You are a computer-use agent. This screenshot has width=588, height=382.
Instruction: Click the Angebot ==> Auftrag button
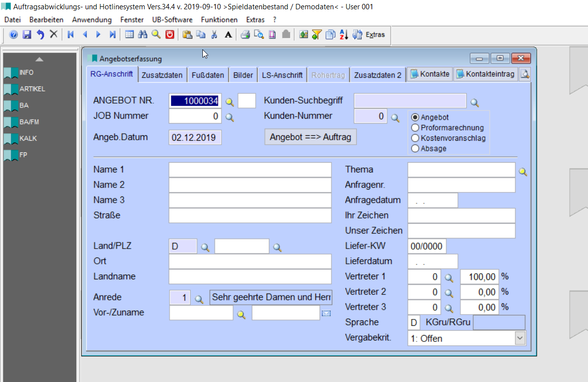pos(310,137)
